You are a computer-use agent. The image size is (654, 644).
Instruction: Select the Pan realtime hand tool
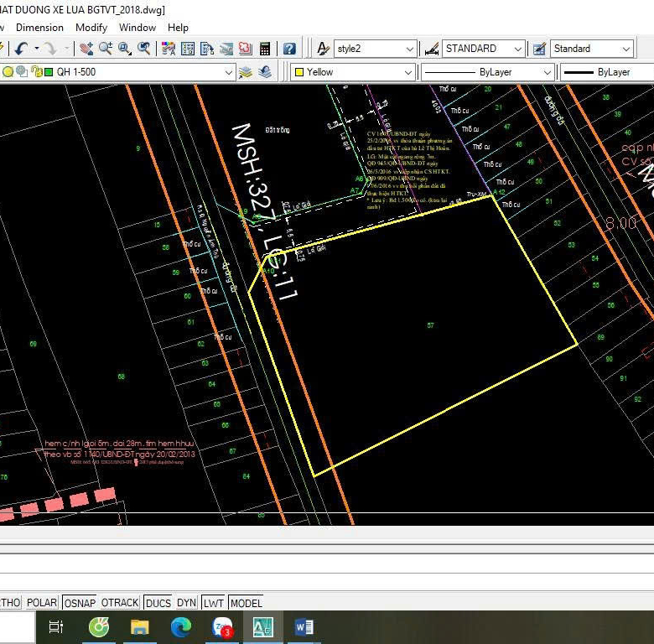click(x=86, y=49)
